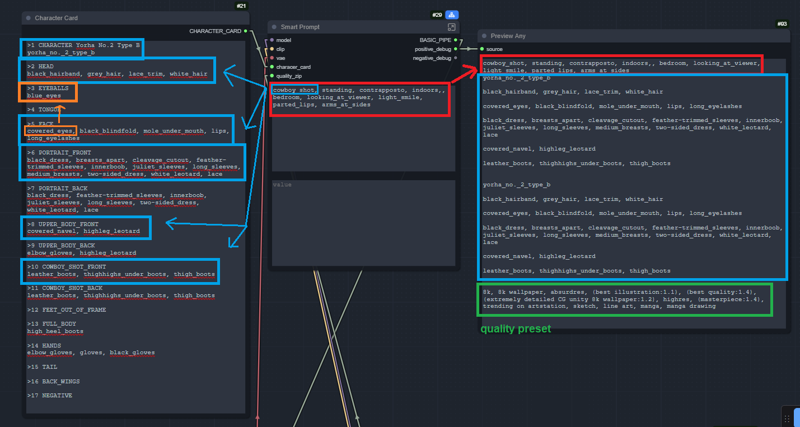The image size is (800, 427).
Task: Click the resize icon in Smart Prompt header
Action: pos(452,28)
